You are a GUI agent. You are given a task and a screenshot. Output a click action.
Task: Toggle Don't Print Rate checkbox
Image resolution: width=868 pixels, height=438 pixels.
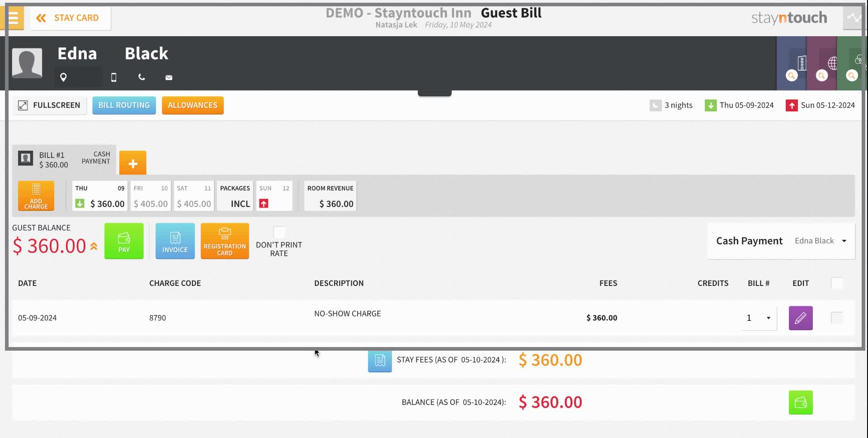tap(279, 232)
